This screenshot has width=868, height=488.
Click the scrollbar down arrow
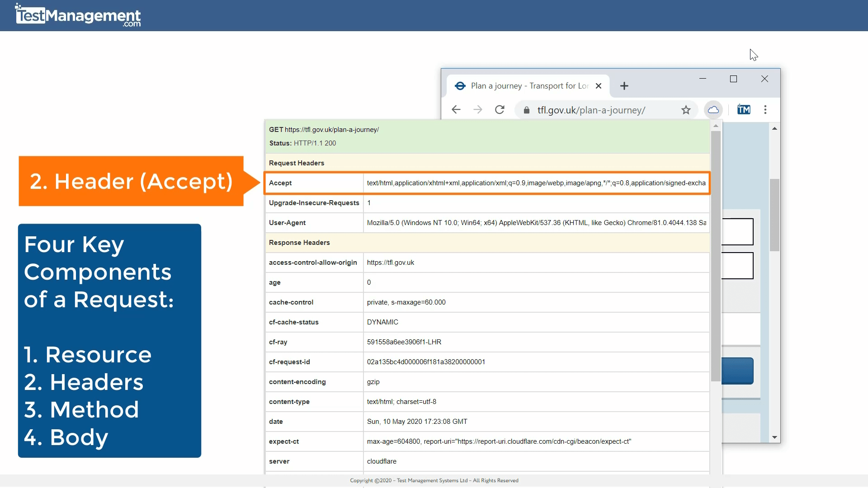click(x=775, y=437)
